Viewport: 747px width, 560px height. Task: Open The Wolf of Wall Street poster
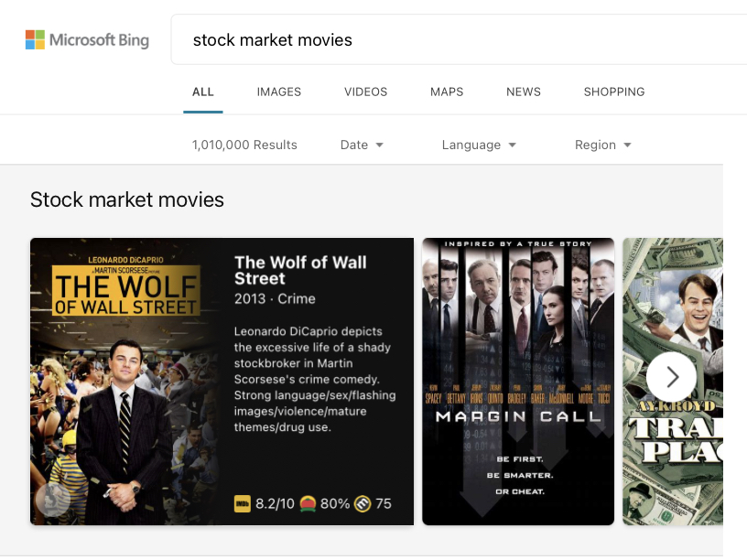(125, 382)
